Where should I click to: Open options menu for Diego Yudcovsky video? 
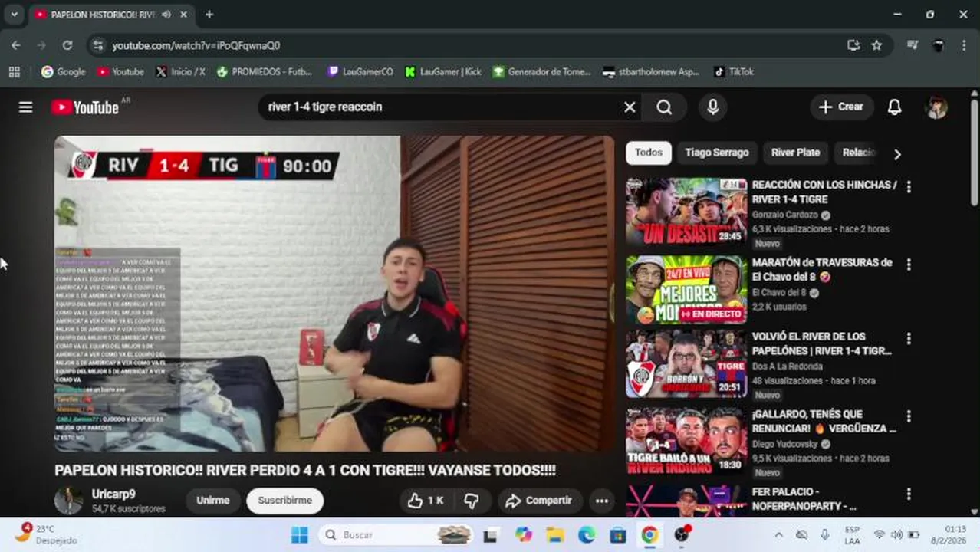coord(909,416)
